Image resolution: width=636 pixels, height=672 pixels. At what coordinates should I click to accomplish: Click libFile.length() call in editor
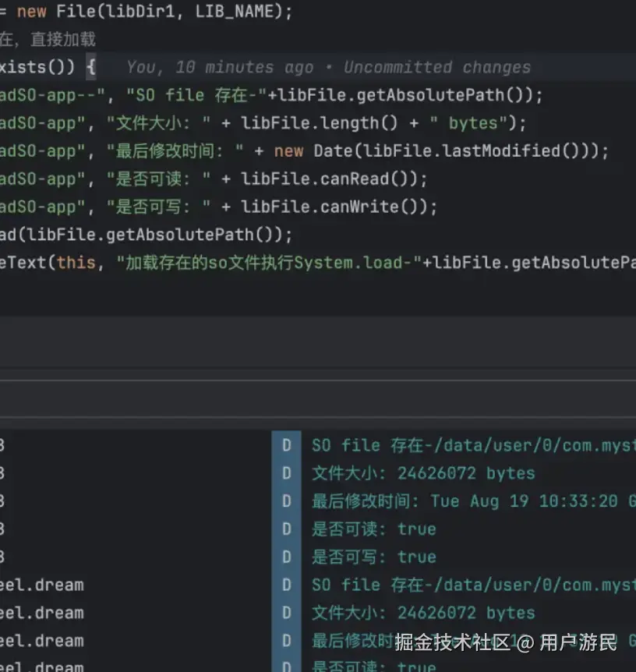(320, 123)
